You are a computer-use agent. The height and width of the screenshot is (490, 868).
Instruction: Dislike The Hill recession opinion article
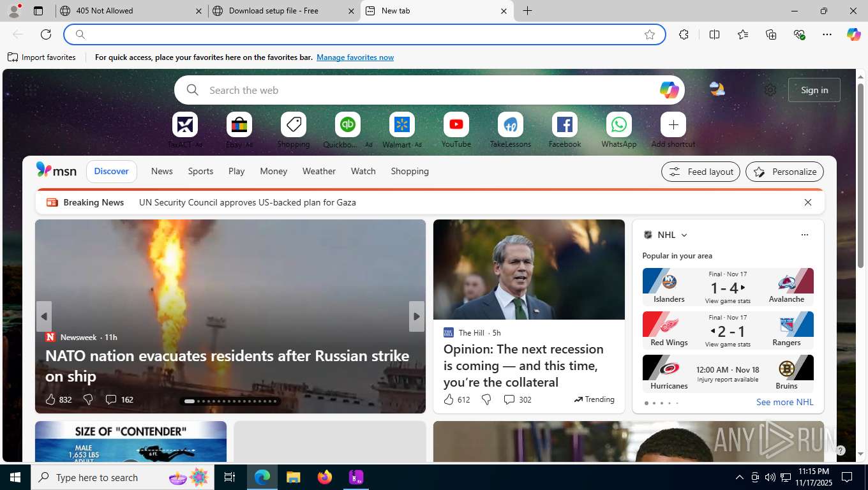point(486,399)
